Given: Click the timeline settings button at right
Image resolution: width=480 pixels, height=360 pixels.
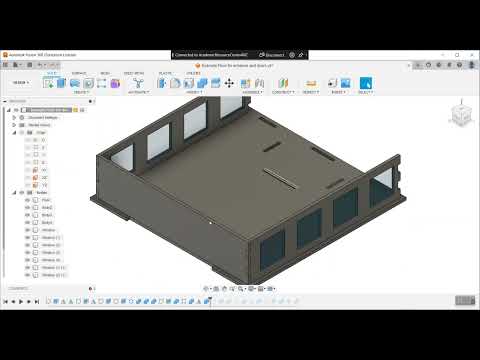Looking at the screenshot, I should (465, 301).
